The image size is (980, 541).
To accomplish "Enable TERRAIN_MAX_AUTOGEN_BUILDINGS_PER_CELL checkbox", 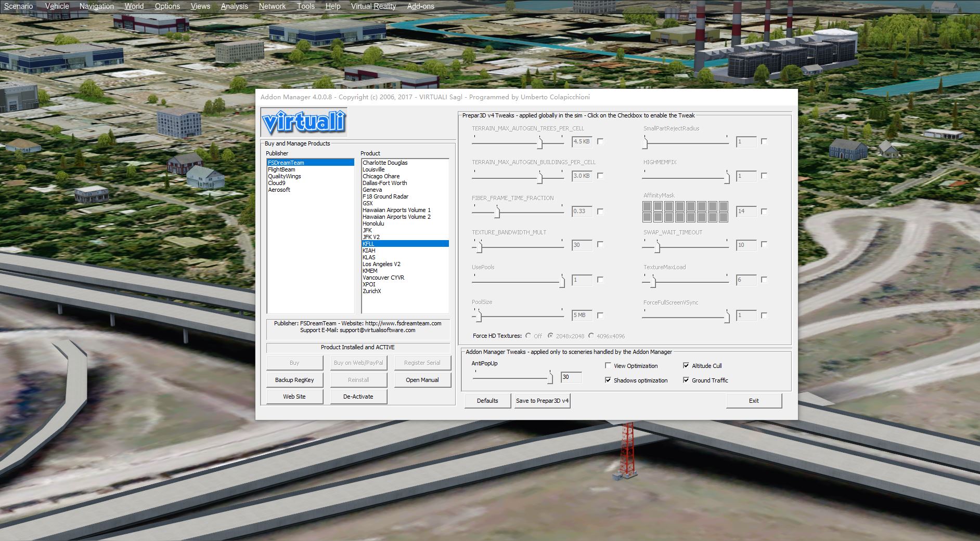I will [600, 176].
